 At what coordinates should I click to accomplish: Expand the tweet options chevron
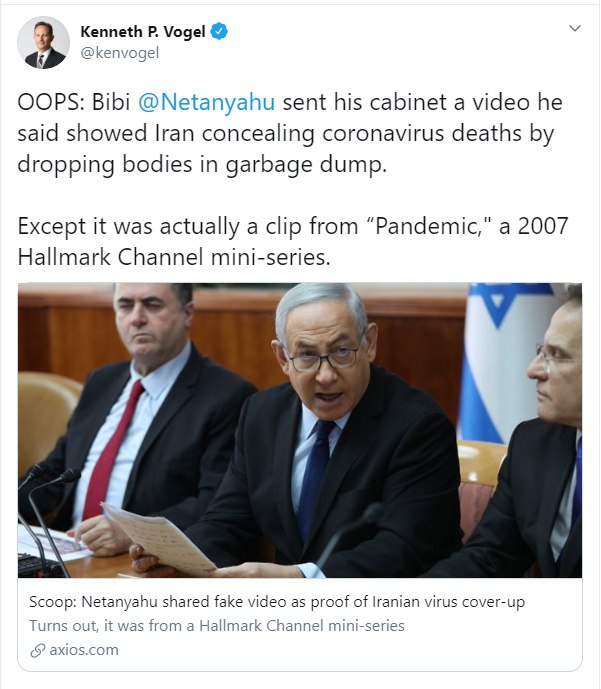575,29
